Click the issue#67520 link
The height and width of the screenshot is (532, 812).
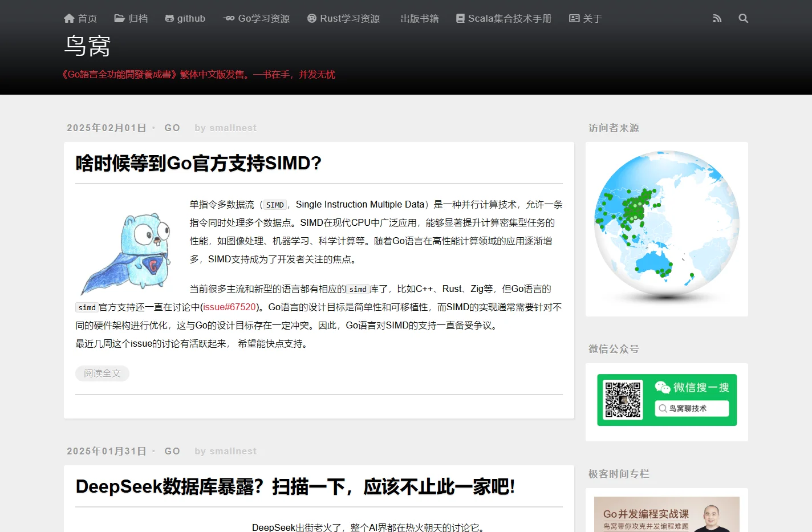click(230, 307)
